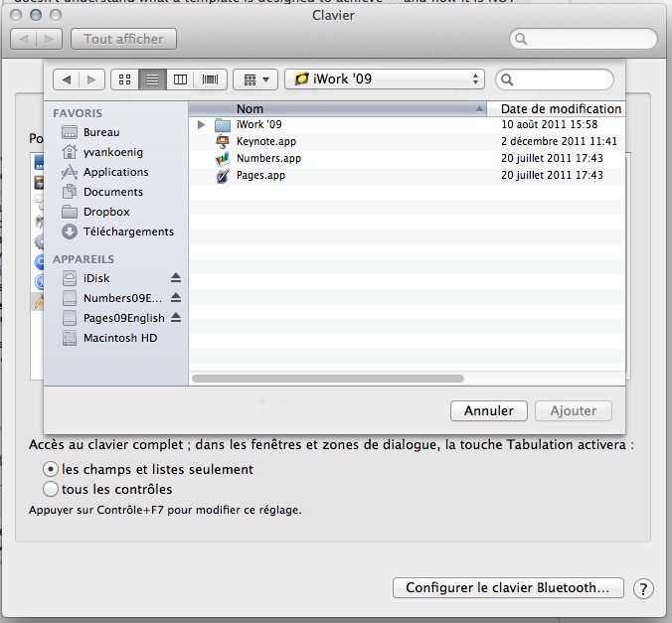Click the Clavier window search field
The width and height of the screenshot is (672, 623).
coord(584,39)
